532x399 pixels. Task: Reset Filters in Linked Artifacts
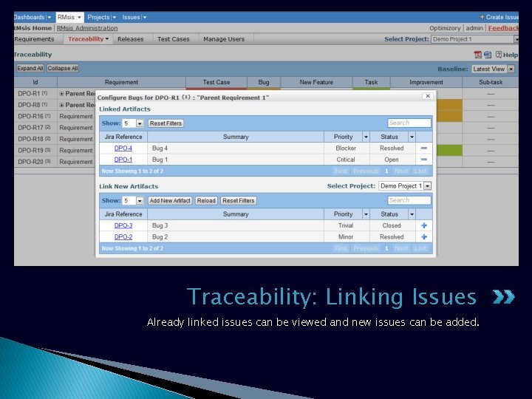(x=166, y=123)
